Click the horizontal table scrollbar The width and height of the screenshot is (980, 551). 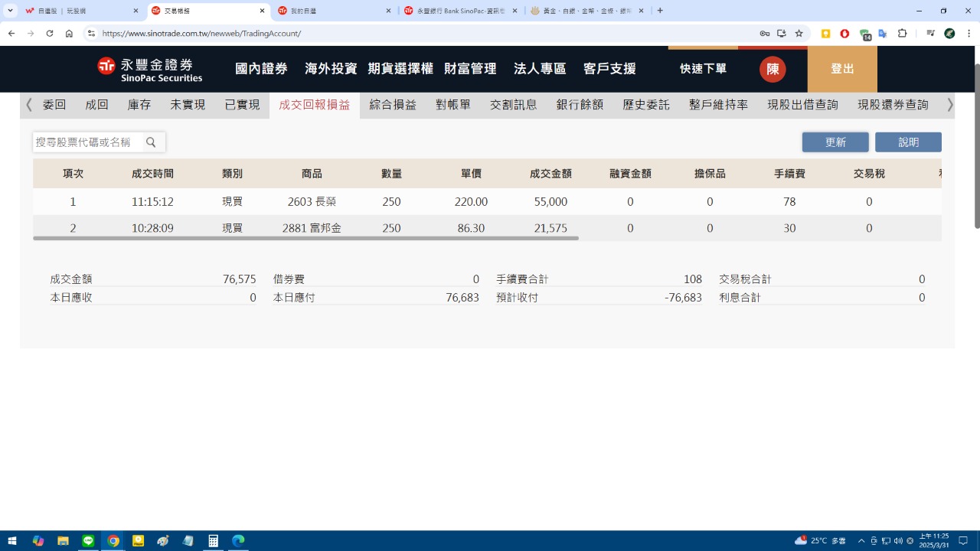(306, 238)
